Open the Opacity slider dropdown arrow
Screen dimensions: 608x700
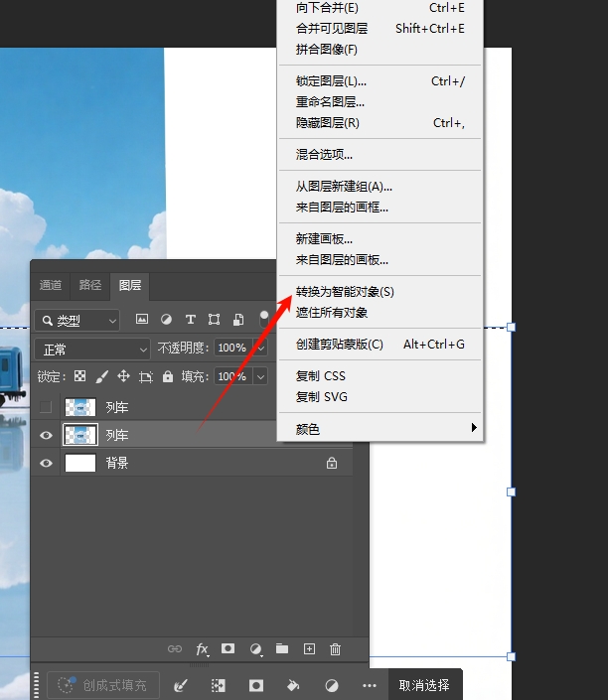(260, 348)
